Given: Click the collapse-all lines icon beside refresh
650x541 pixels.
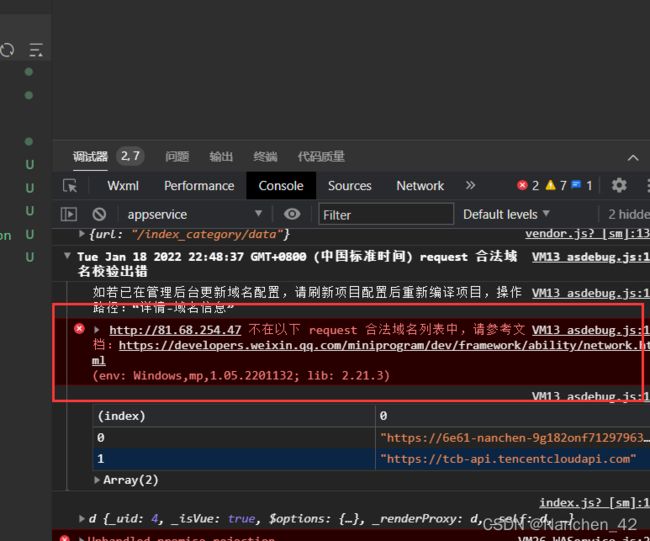Looking at the screenshot, I should tap(36, 50).
